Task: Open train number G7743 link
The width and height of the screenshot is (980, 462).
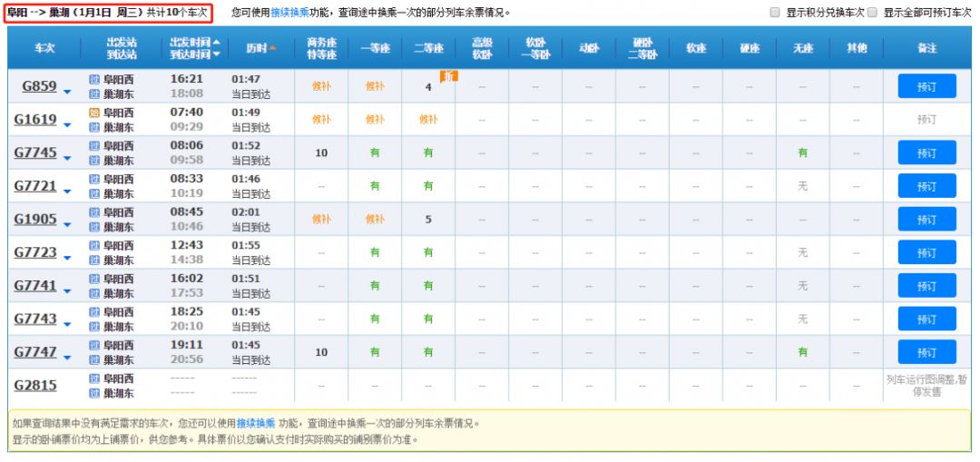Action: (x=35, y=319)
